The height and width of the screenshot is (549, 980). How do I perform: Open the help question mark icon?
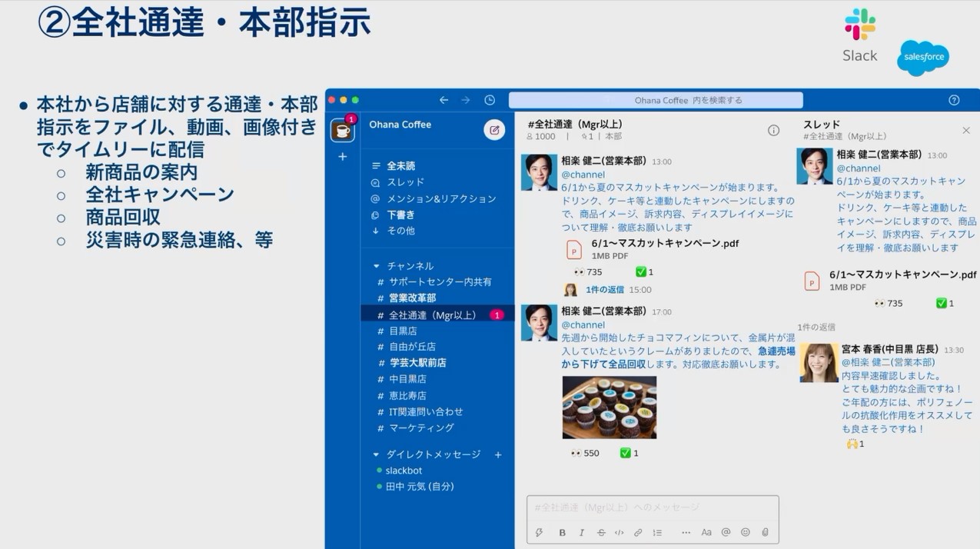pos(954,100)
